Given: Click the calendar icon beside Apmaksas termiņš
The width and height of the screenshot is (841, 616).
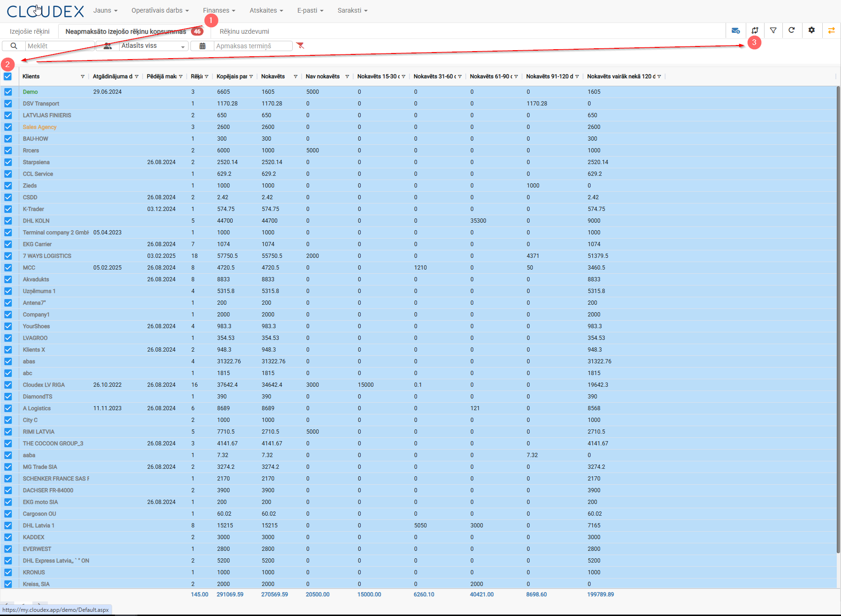Looking at the screenshot, I should [x=203, y=46].
